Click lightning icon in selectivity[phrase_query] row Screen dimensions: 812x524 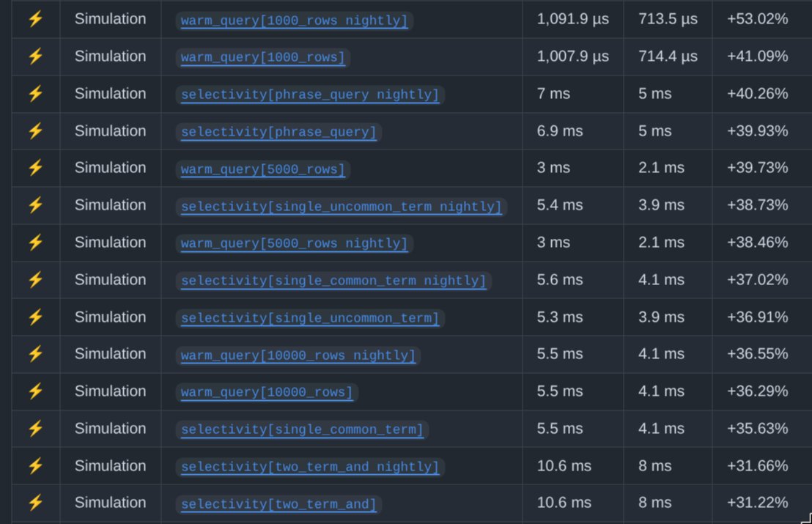pos(36,131)
